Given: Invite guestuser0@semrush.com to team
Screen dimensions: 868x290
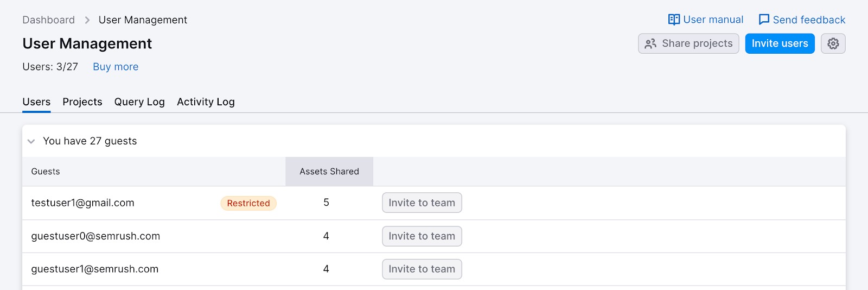Looking at the screenshot, I should tap(422, 236).
